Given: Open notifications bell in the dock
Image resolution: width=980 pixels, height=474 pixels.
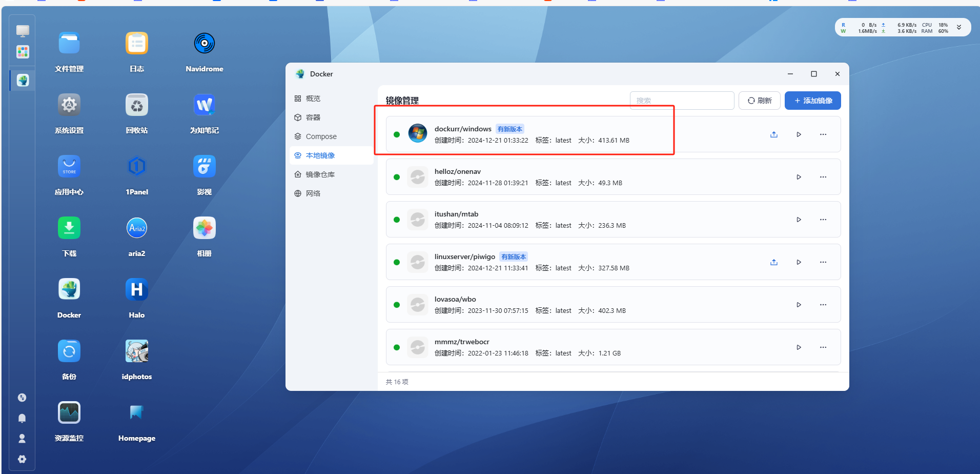Looking at the screenshot, I should (x=22, y=418).
